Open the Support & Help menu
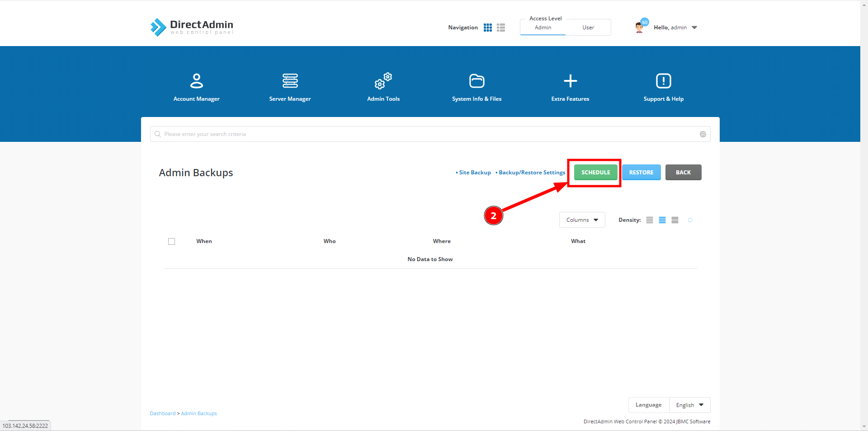This screenshot has width=868, height=431. [664, 87]
